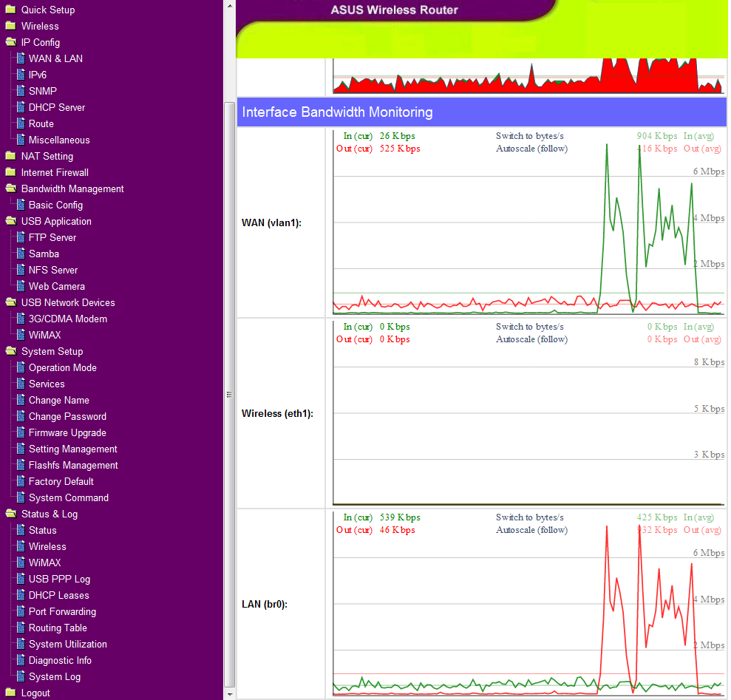This screenshot has height=700, width=731.
Task: Click the icon beside System Log
Action: coord(21,676)
